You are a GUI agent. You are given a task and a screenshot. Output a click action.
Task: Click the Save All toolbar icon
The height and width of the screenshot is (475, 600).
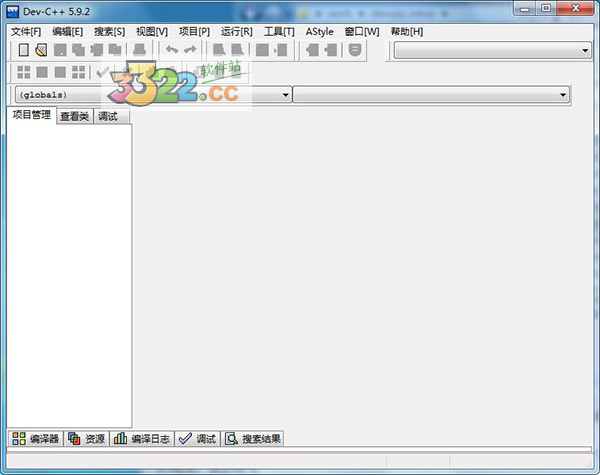[x=78, y=50]
